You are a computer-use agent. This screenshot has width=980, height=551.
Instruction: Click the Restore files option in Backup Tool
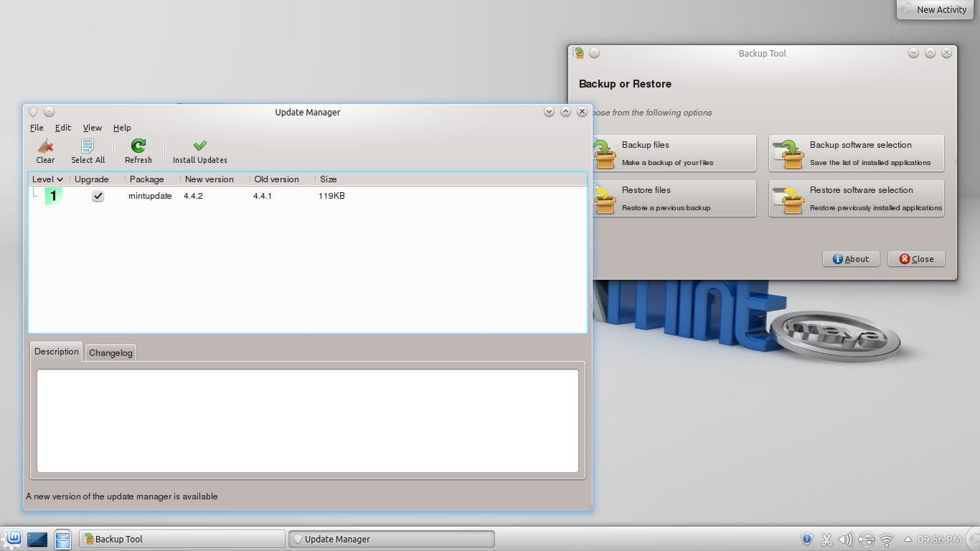click(674, 199)
